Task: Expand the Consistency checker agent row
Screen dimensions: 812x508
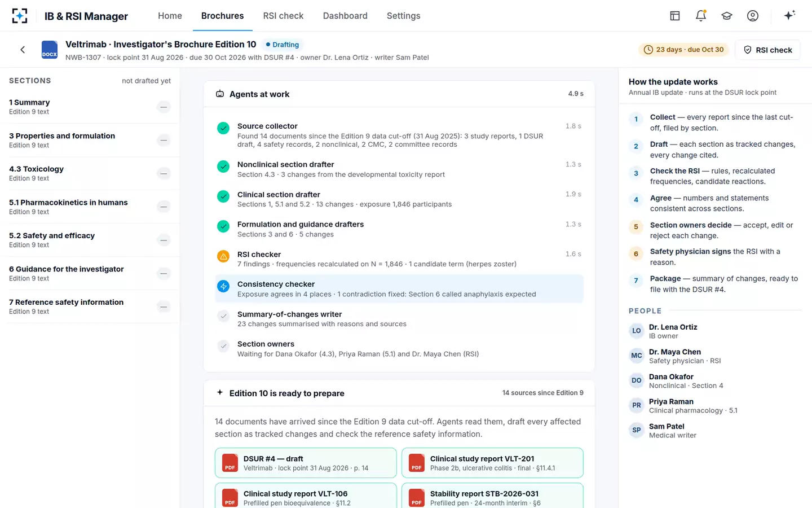Action: (399, 289)
